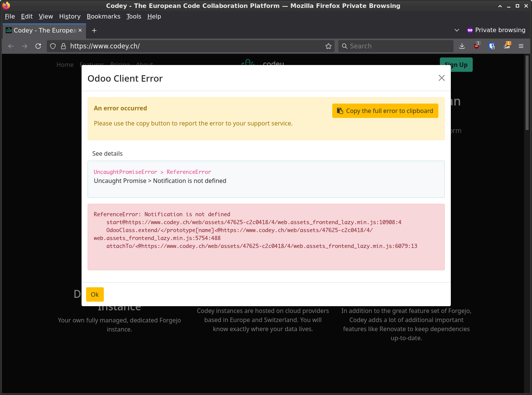Open the History menu
The width and height of the screenshot is (532, 395).
click(x=70, y=16)
